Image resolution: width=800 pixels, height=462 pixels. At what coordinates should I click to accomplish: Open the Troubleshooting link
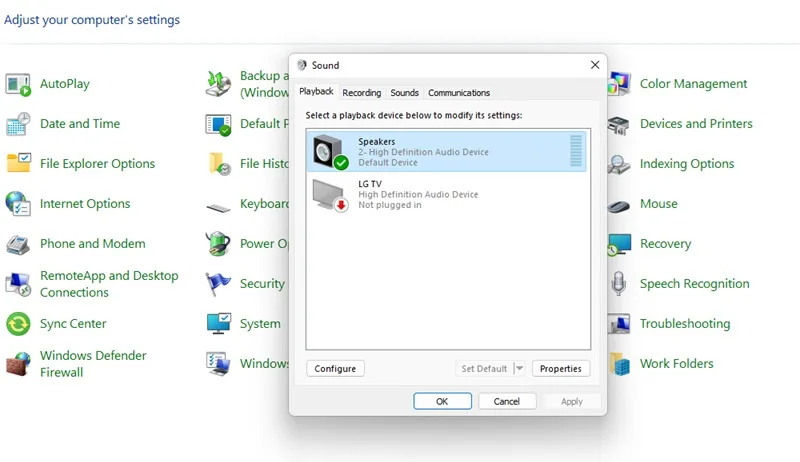(x=685, y=324)
